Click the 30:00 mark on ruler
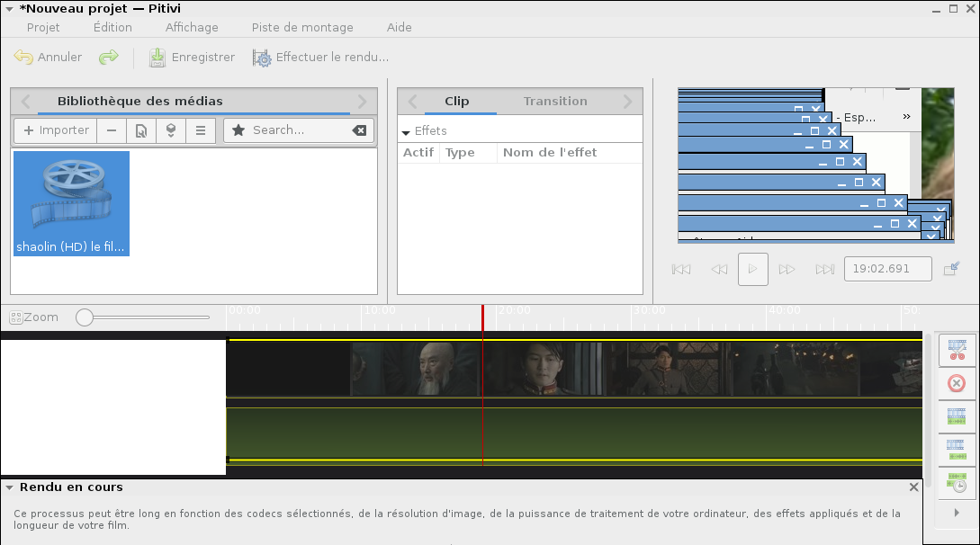Screen dimensions: 980x545 [650, 310]
